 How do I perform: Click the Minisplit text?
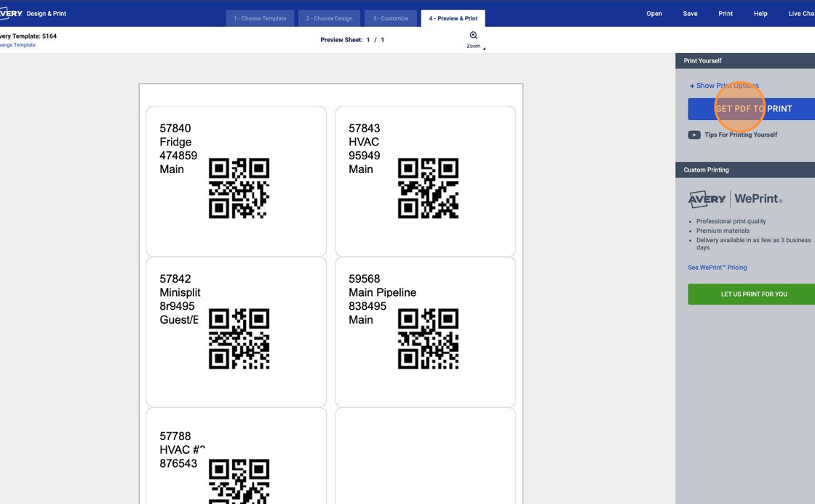[180, 292]
